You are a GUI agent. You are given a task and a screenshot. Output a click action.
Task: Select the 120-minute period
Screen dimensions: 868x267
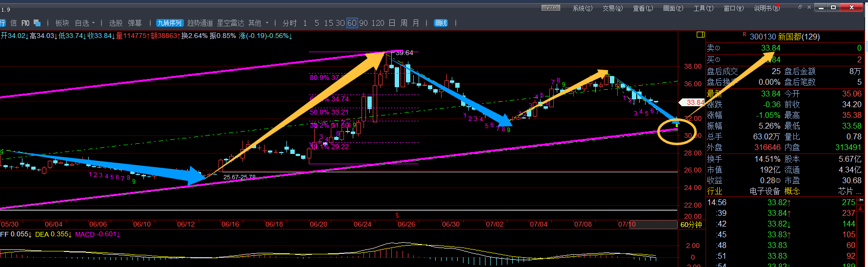pos(378,23)
